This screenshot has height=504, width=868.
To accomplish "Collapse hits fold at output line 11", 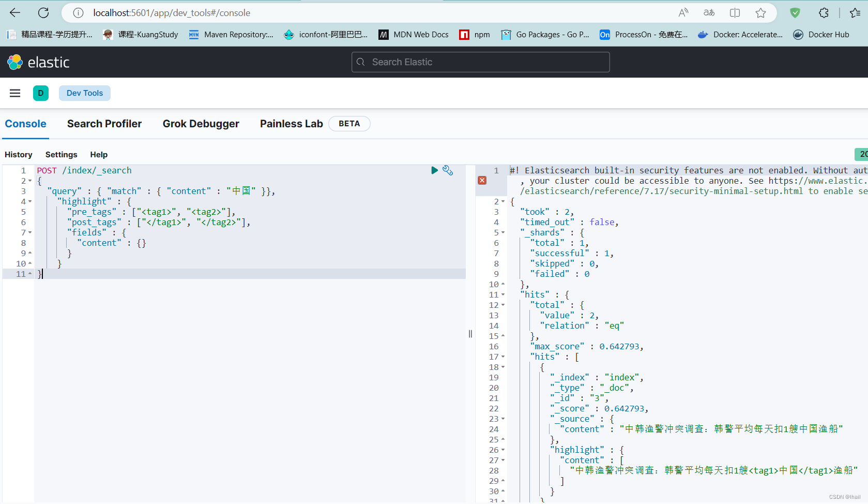I will point(503,294).
